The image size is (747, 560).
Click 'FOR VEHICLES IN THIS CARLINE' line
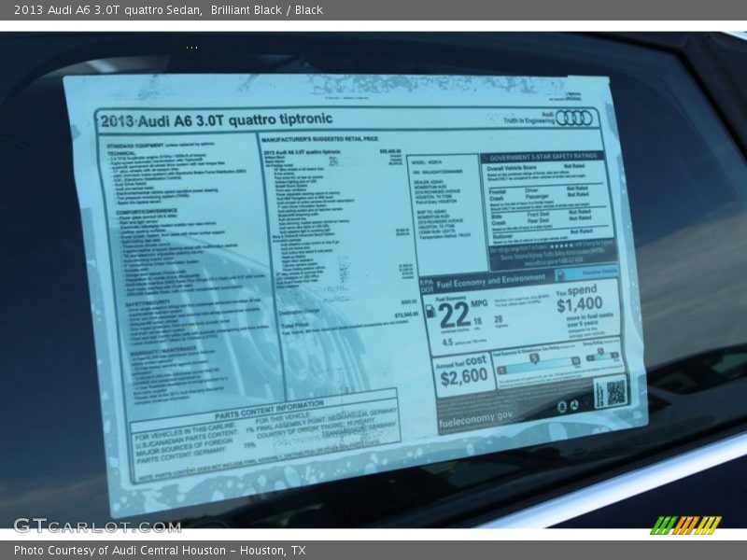tap(185, 431)
